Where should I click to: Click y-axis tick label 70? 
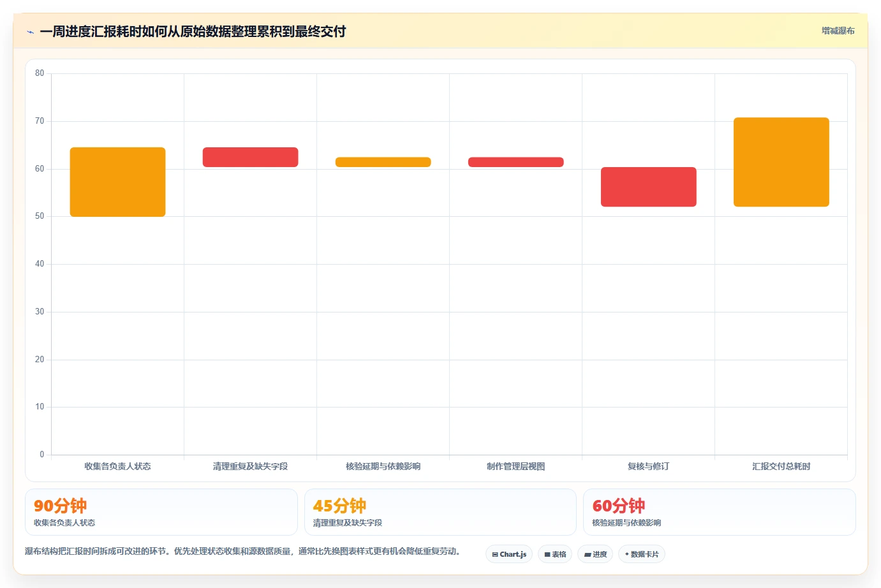40,121
